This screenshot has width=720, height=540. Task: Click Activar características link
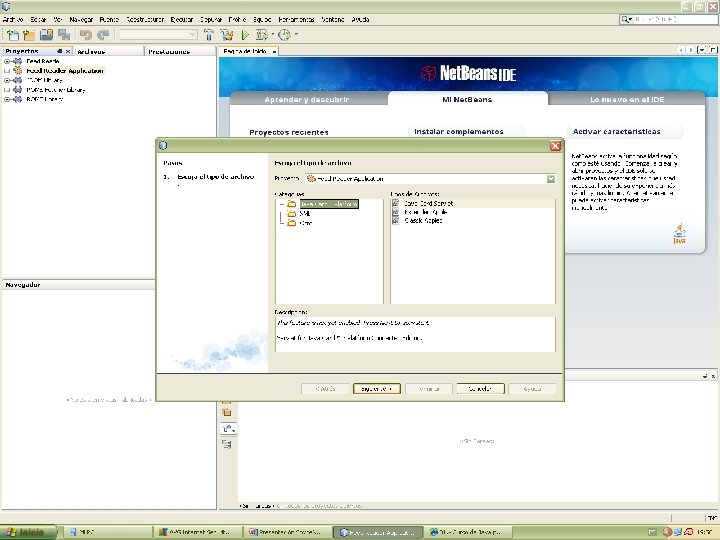tap(617, 131)
